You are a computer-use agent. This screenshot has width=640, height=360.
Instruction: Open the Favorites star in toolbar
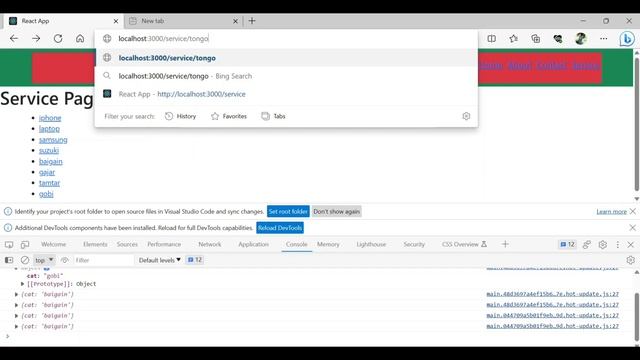513,38
